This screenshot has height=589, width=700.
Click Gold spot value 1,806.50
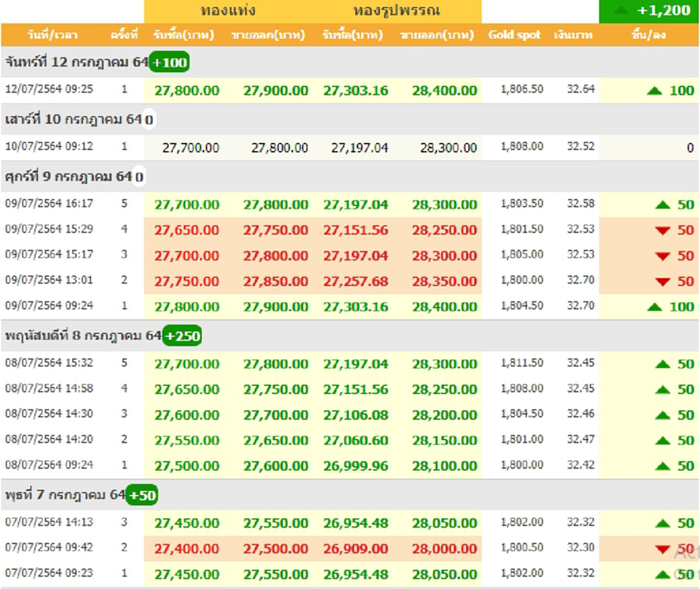[x=521, y=89]
